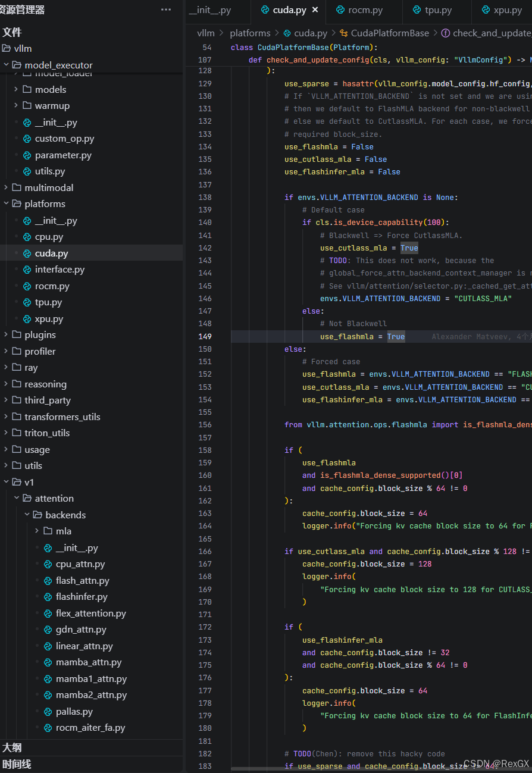This screenshot has width=532, height=773.
Task: Collapse the attention folder
Action: pyautogui.click(x=17, y=498)
